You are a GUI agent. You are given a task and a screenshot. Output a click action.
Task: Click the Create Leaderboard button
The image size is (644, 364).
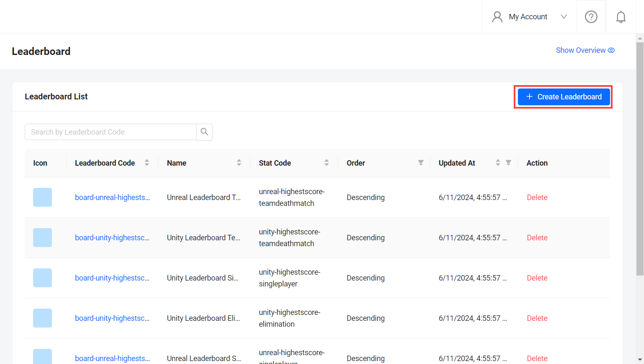(564, 97)
